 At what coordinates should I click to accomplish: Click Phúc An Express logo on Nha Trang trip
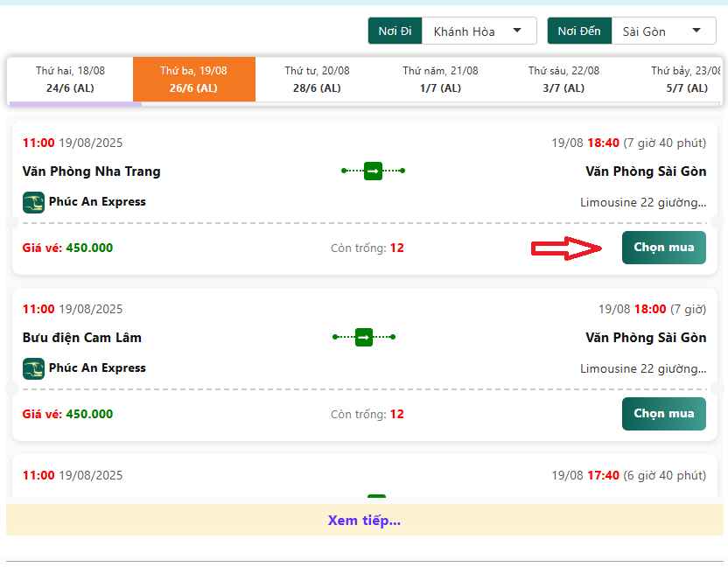(33, 202)
